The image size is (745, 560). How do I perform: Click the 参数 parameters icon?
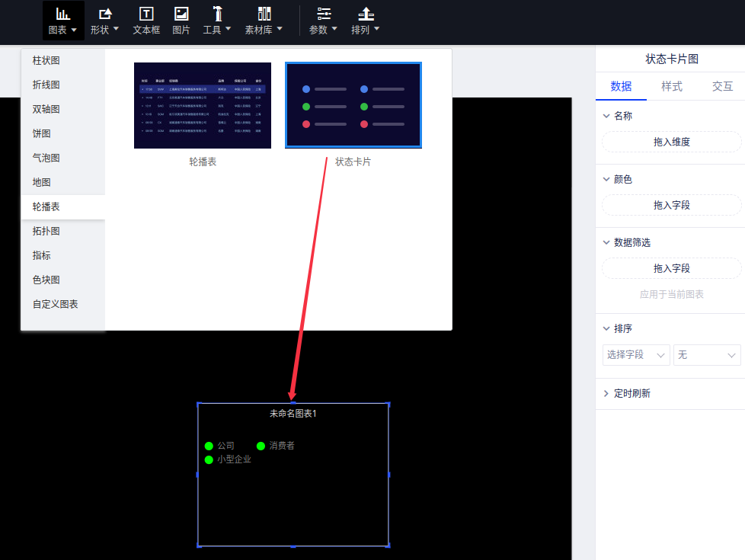pos(324,14)
